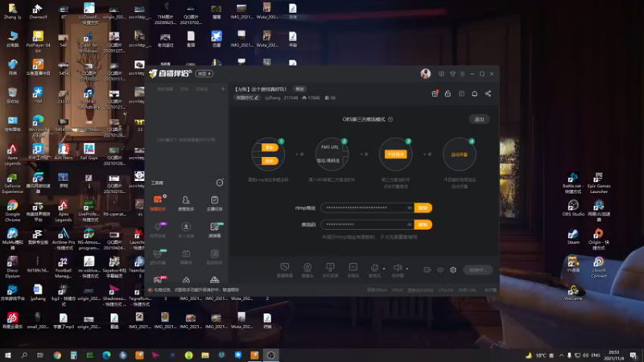
Task: Add the 多媒体 media source
Action: click(x=353, y=269)
